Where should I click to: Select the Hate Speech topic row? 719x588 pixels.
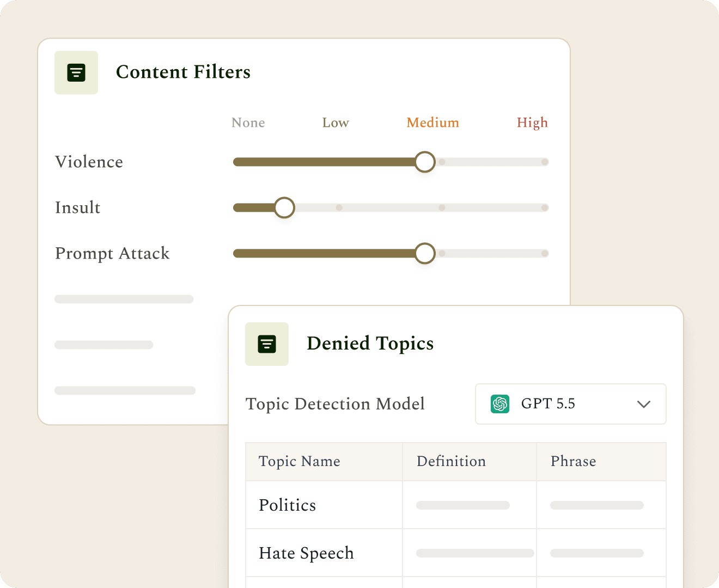pos(456,553)
